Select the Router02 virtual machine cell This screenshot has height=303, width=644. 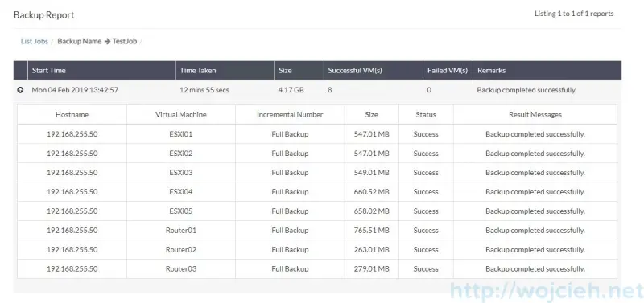point(181,250)
